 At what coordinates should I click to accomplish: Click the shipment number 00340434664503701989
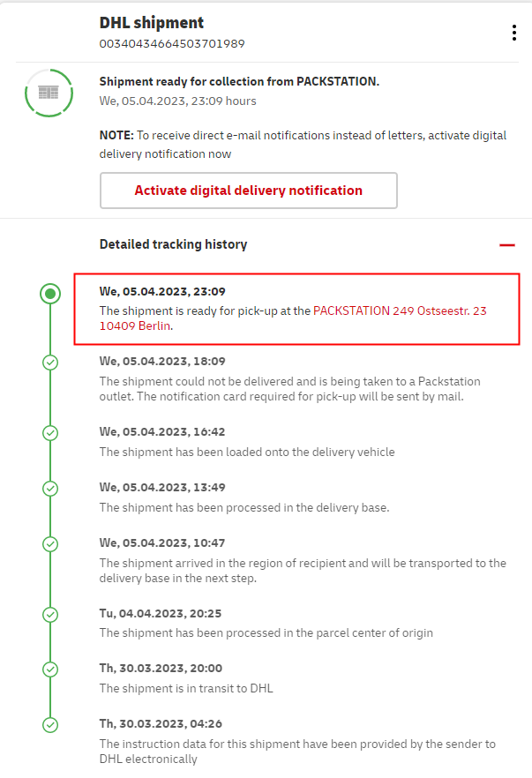point(172,43)
